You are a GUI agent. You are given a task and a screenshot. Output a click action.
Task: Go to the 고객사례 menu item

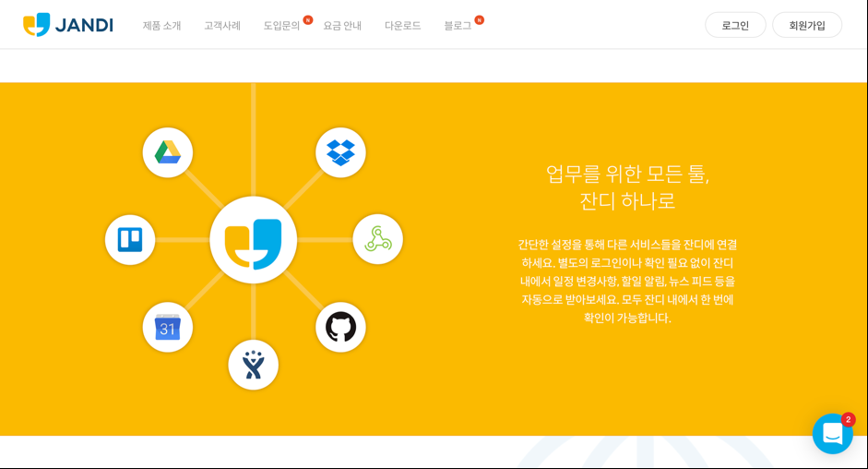(222, 26)
